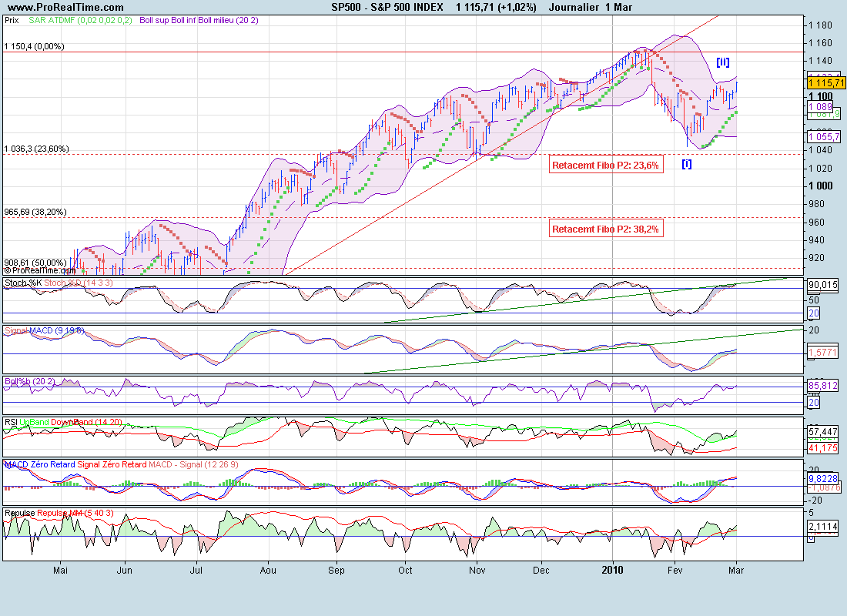
Task: Select the SP500 - S&P 500 INDEX title
Action: click(x=387, y=7)
